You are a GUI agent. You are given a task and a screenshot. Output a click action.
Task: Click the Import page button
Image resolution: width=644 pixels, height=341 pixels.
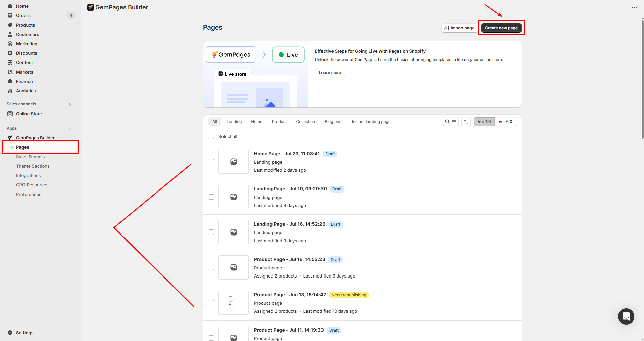pyautogui.click(x=459, y=28)
